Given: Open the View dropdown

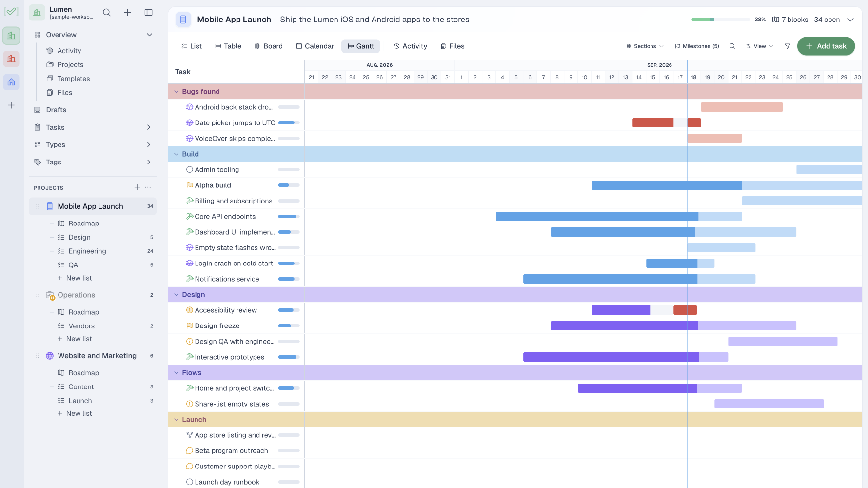Looking at the screenshot, I should (x=759, y=46).
